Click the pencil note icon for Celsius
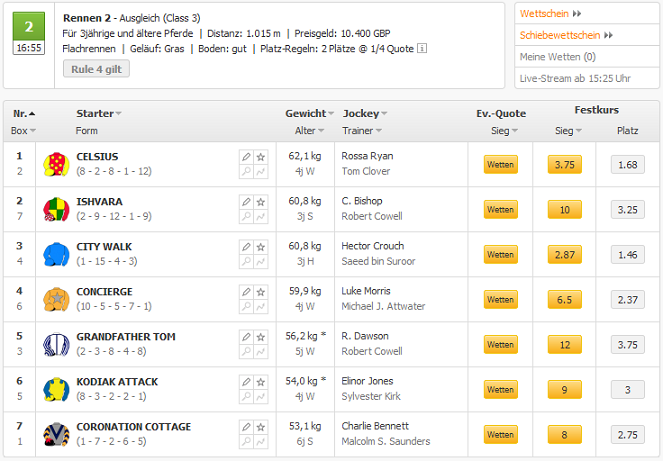The height and width of the screenshot is (461, 663). (246, 157)
